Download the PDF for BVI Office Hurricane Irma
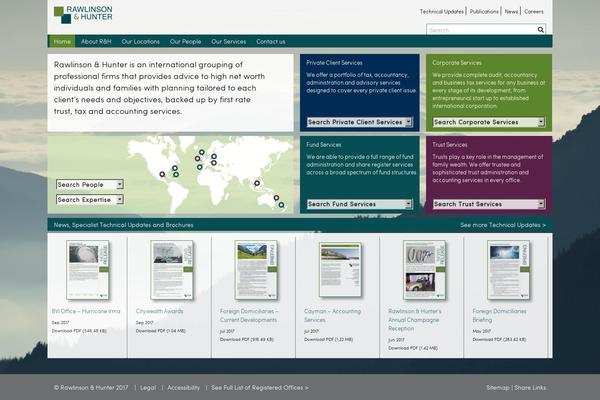 [x=79, y=331]
